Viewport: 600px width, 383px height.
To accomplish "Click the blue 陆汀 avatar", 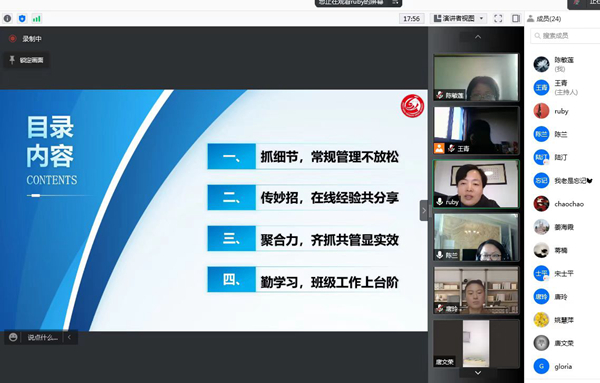I will click(x=541, y=157).
